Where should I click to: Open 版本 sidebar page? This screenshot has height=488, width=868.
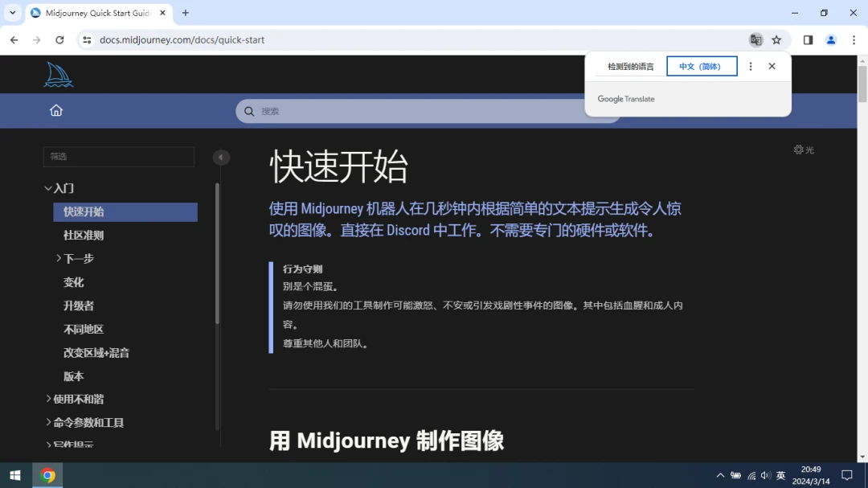pyautogui.click(x=74, y=377)
